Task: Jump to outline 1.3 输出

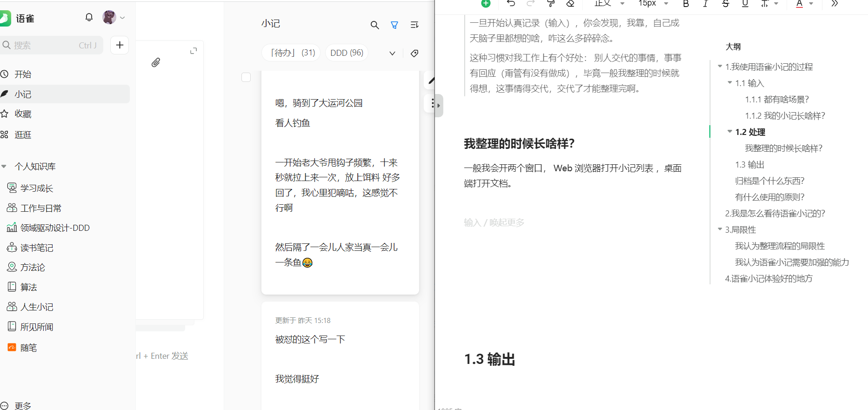Action: pos(749,165)
